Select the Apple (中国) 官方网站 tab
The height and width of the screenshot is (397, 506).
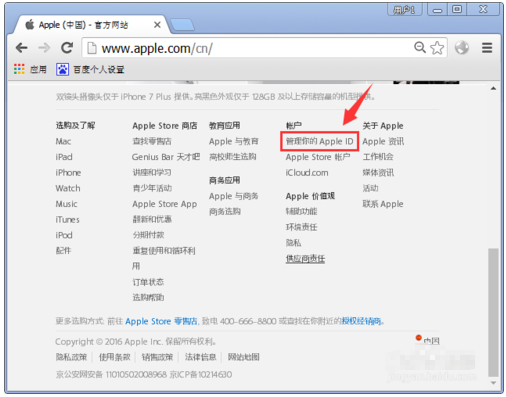click(x=83, y=25)
